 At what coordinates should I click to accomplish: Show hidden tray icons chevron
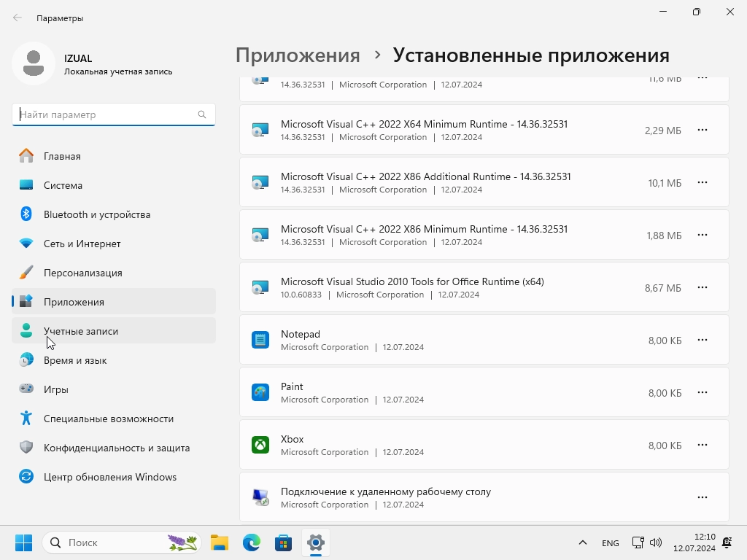(x=583, y=542)
